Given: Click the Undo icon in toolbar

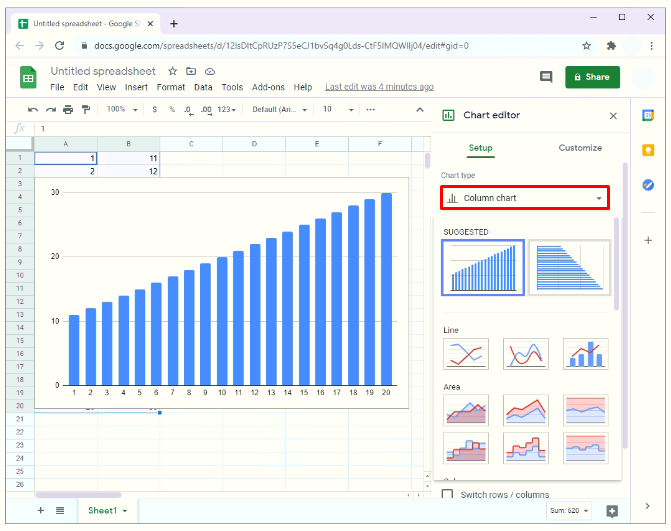Looking at the screenshot, I should (x=33, y=110).
